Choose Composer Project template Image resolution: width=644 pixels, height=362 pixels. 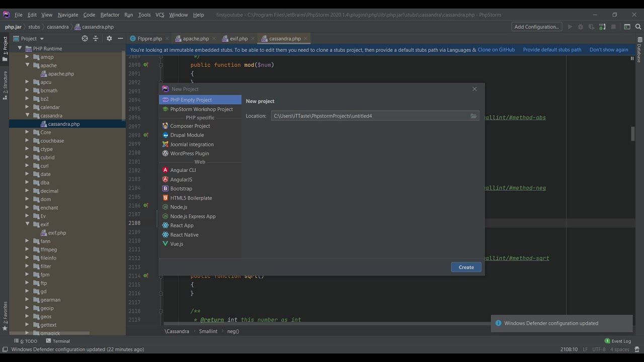[x=200, y=126]
